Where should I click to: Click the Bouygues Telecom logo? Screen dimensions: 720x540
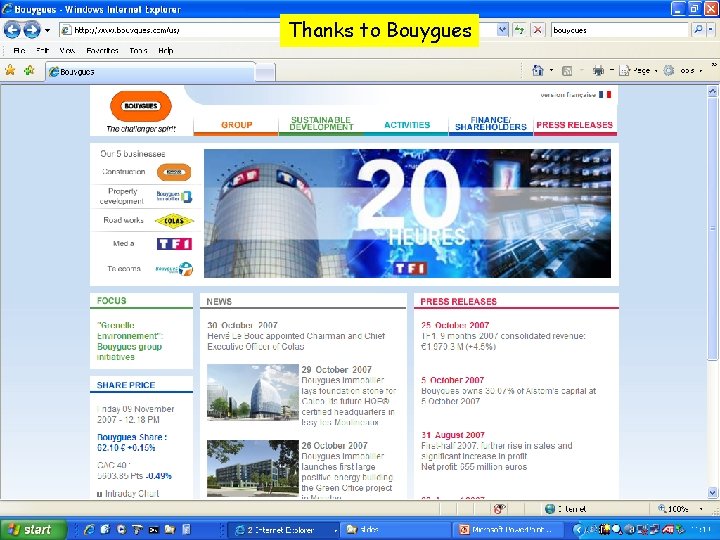(174, 269)
